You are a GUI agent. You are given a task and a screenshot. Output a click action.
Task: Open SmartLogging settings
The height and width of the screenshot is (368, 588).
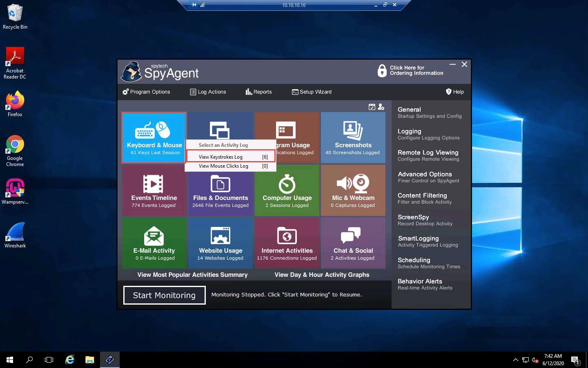[x=428, y=241]
